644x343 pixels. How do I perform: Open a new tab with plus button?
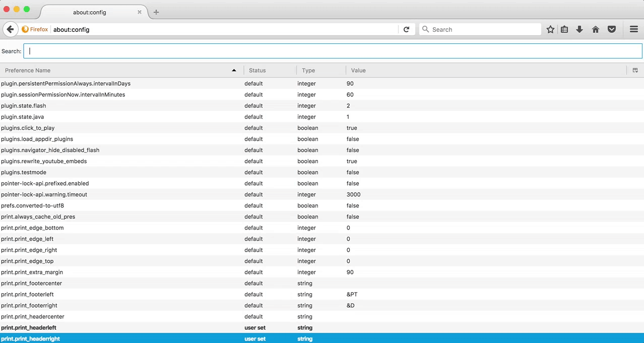[156, 12]
